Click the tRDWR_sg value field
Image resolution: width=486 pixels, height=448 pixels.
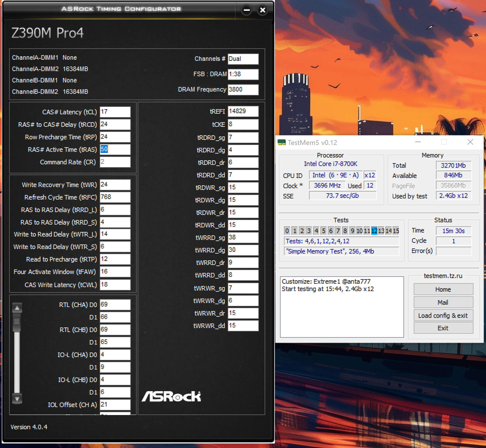pyautogui.click(x=243, y=188)
